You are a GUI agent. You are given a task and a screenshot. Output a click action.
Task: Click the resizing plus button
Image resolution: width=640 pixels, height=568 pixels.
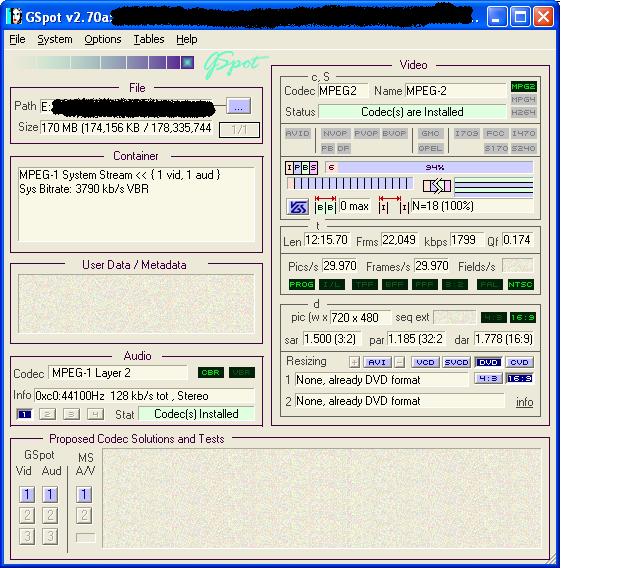[x=354, y=362]
